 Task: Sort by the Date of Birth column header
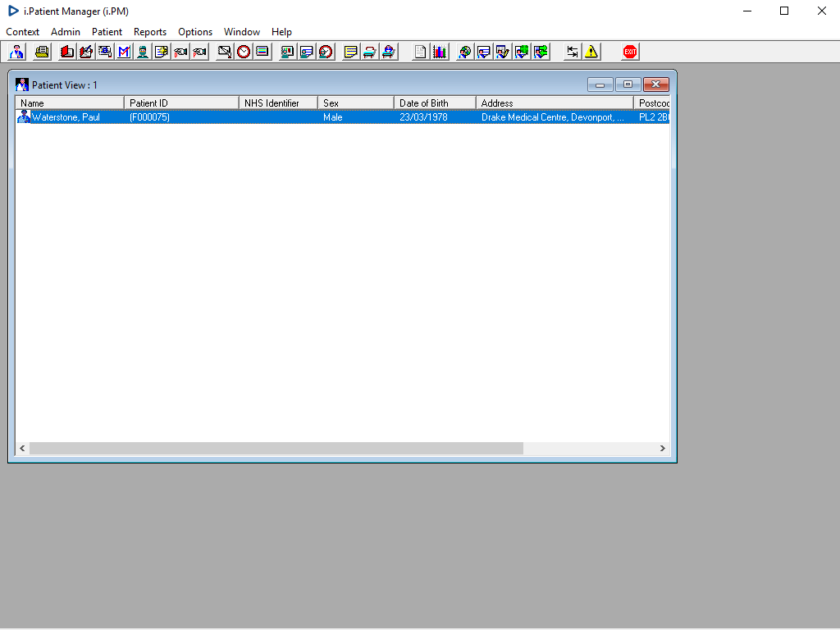pyautogui.click(x=435, y=103)
